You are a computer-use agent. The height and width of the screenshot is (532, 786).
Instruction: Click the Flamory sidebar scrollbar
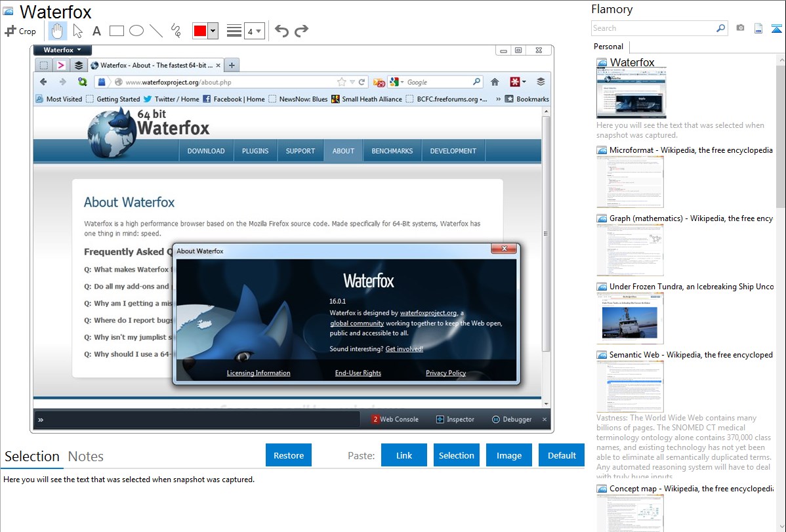pos(781,136)
